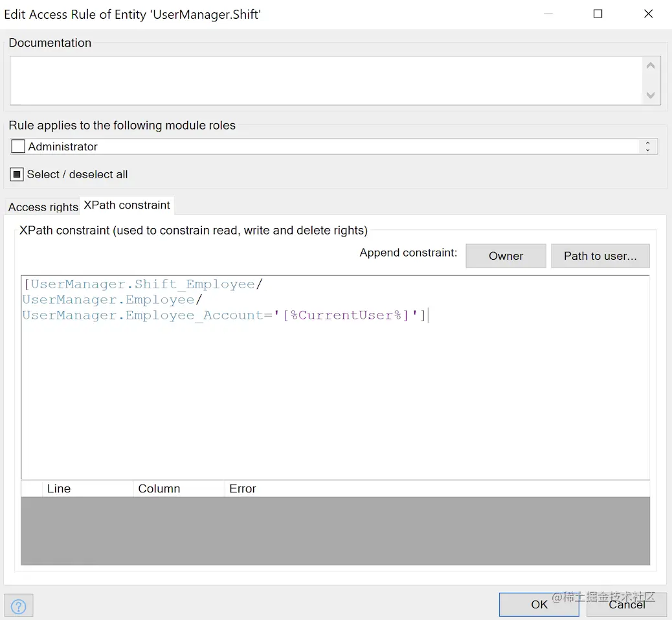Close the Edit Access Rule dialog
This screenshot has height=620, width=672.
pos(649,14)
